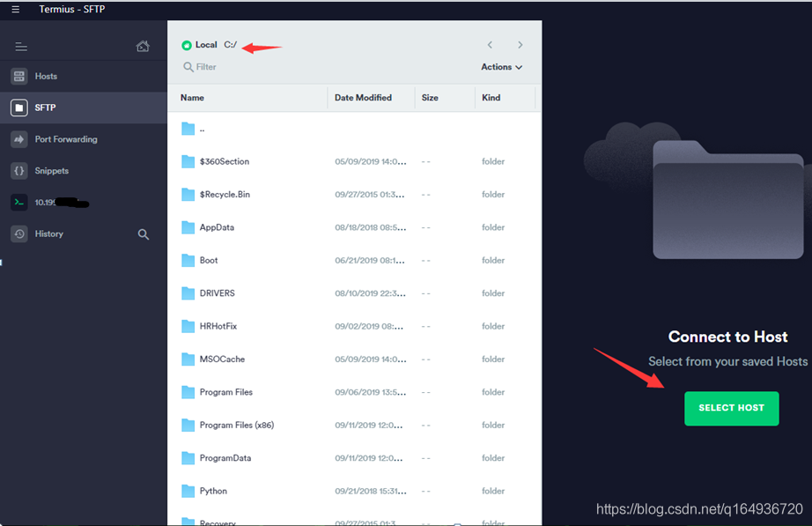Click the Kind 'folder' cell for ProgramData
This screenshot has height=526, width=812.
click(x=493, y=458)
